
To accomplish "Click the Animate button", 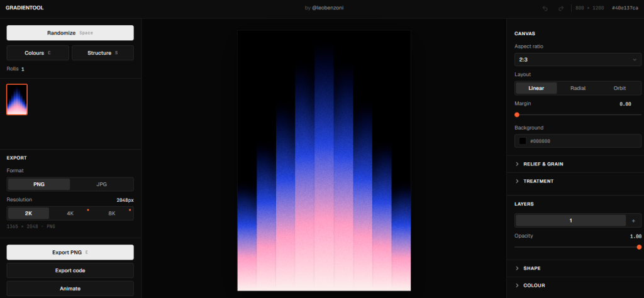I will coord(70,289).
